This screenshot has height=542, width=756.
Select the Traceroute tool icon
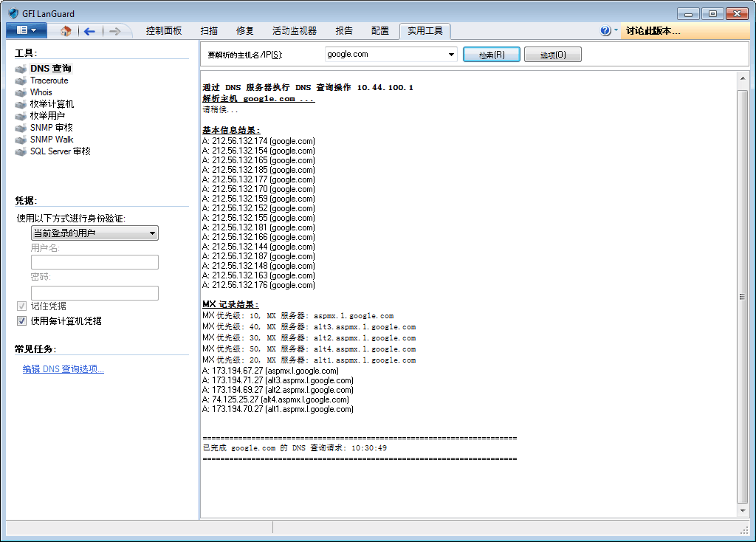[x=21, y=80]
